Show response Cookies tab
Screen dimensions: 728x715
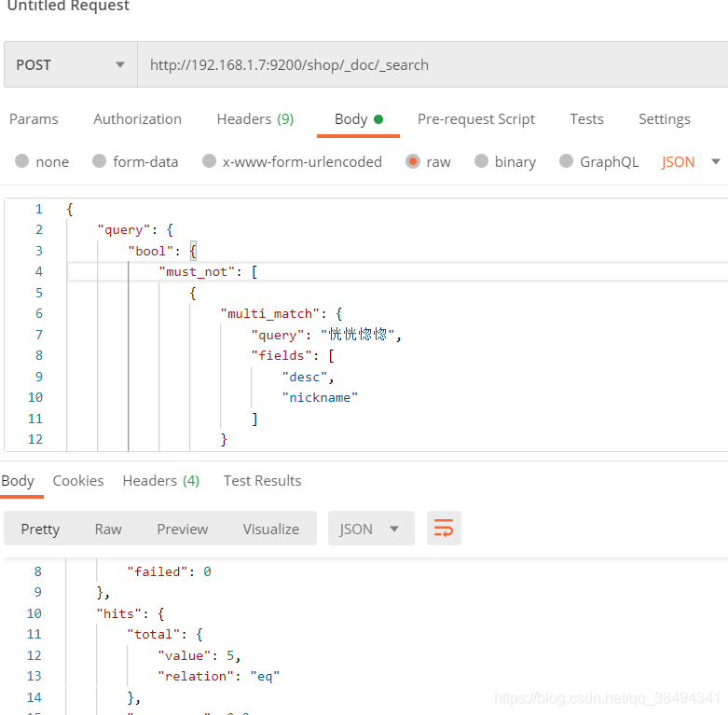pos(78,481)
